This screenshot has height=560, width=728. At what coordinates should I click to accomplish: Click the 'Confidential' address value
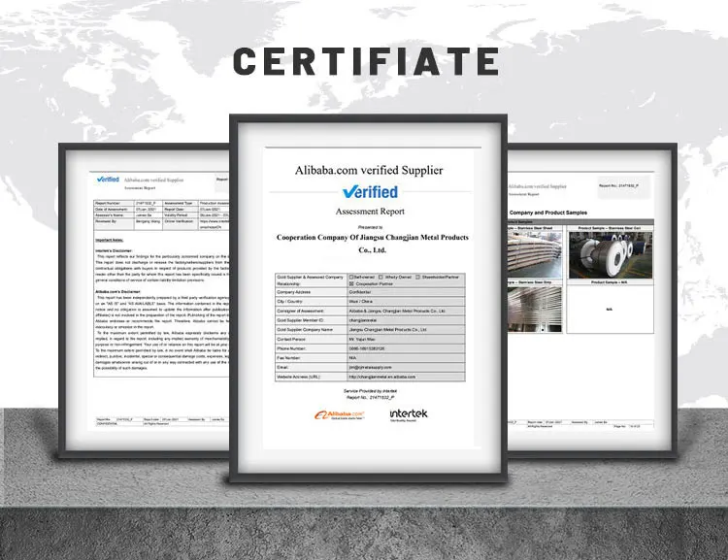tap(360, 292)
